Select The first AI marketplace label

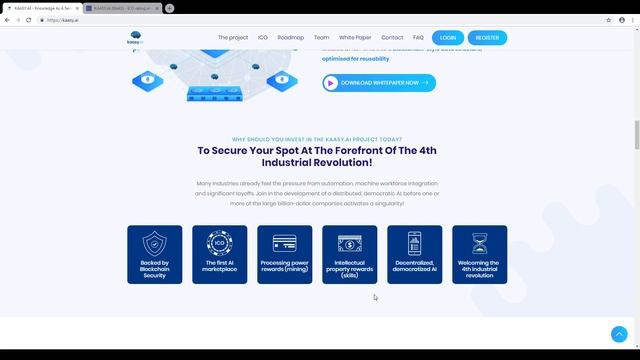tap(220, 266)
